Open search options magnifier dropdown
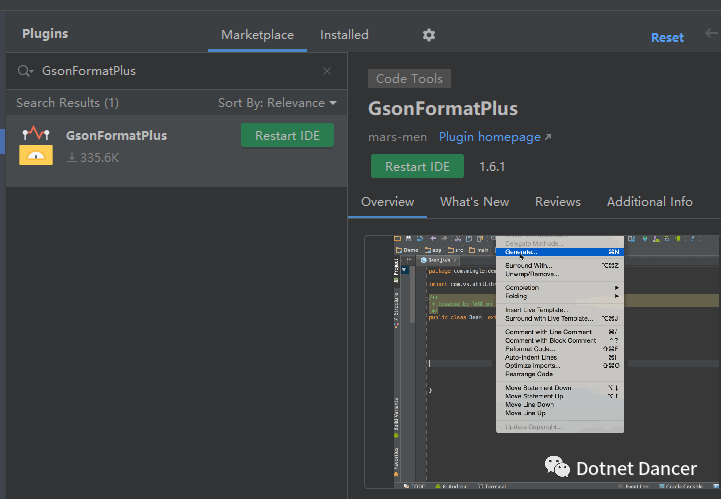 [x=25, y=71]
